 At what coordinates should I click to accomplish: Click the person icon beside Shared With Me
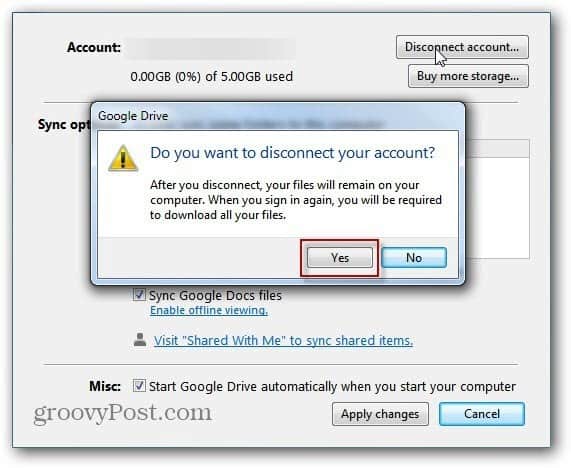(140, 340)
